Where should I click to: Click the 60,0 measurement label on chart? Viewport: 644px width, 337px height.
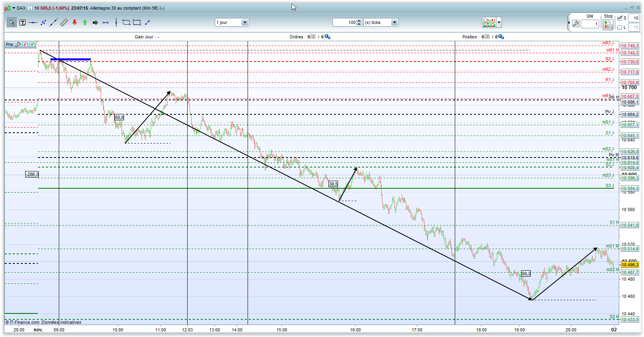119,117
